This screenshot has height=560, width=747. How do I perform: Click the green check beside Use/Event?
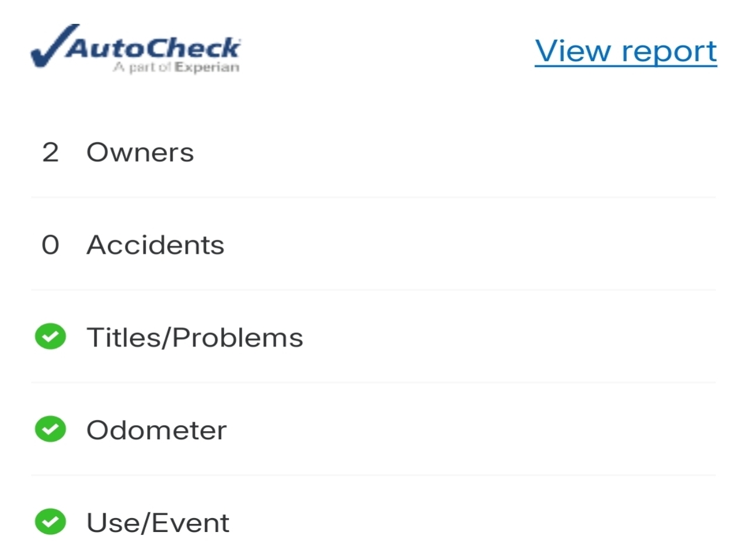(51, 521)
